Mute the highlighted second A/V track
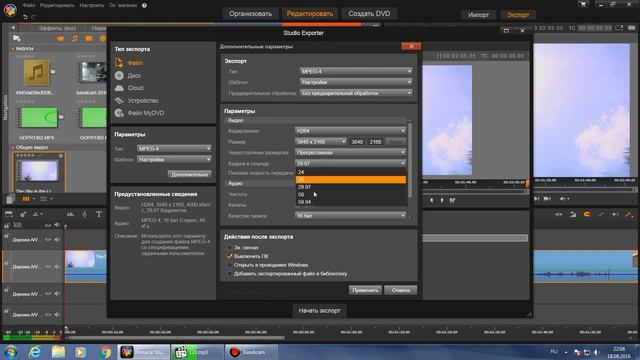The image size is (640, 360). (57, 267)
